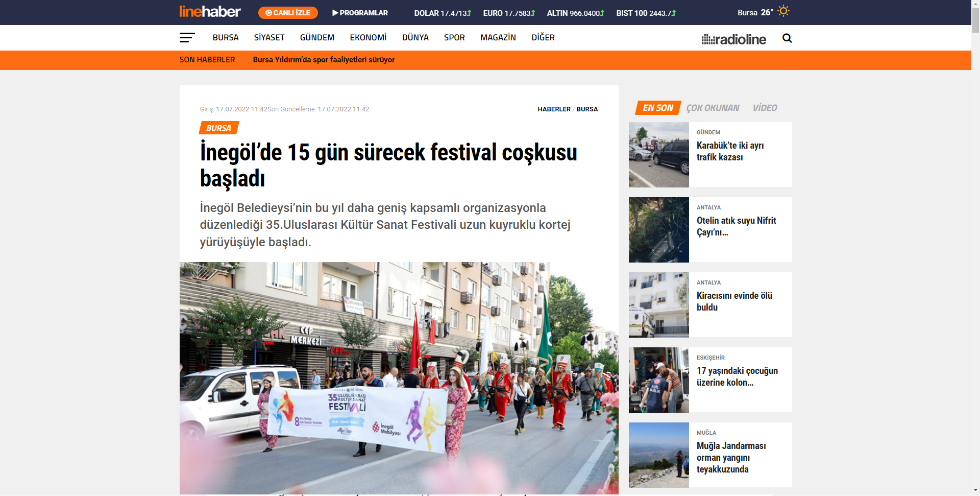Expand the DİĞER menu
Image resolution: width=980 pixels, height=496 pixels.
pyautogui.click(x=543, y=38)
